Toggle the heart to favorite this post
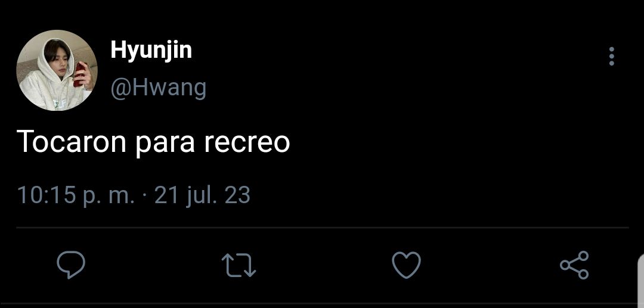The image size is (644, 308). point(406,265)
